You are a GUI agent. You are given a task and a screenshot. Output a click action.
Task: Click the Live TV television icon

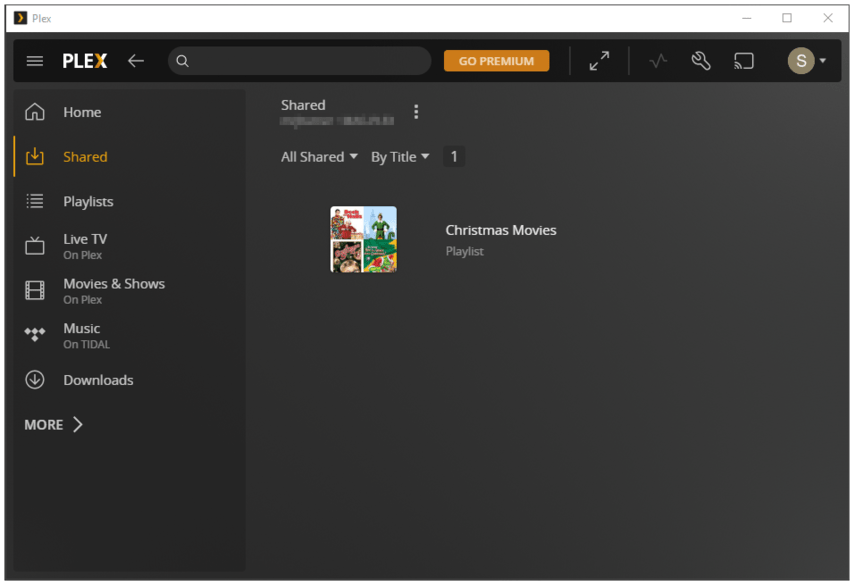[35, 246]
